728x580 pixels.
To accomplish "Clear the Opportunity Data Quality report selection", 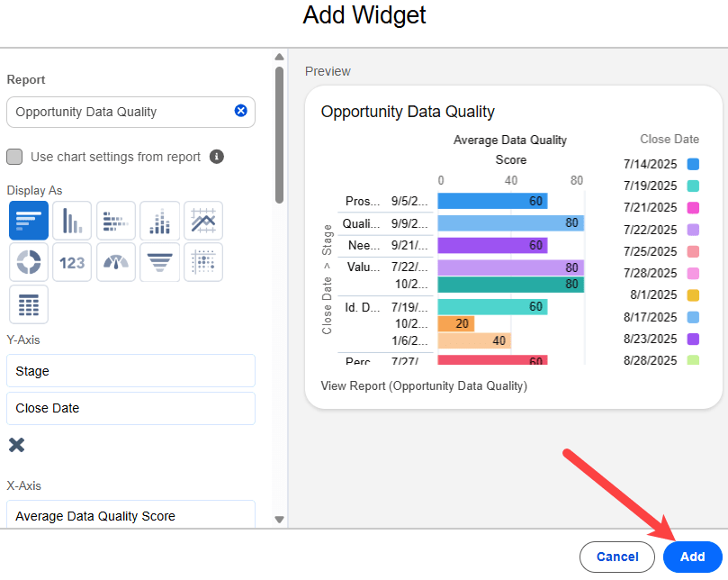I will 240,111.
